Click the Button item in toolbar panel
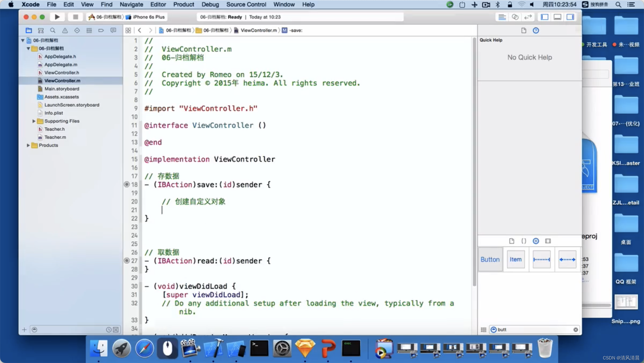 pyautogui.click(x=490, y=259)
